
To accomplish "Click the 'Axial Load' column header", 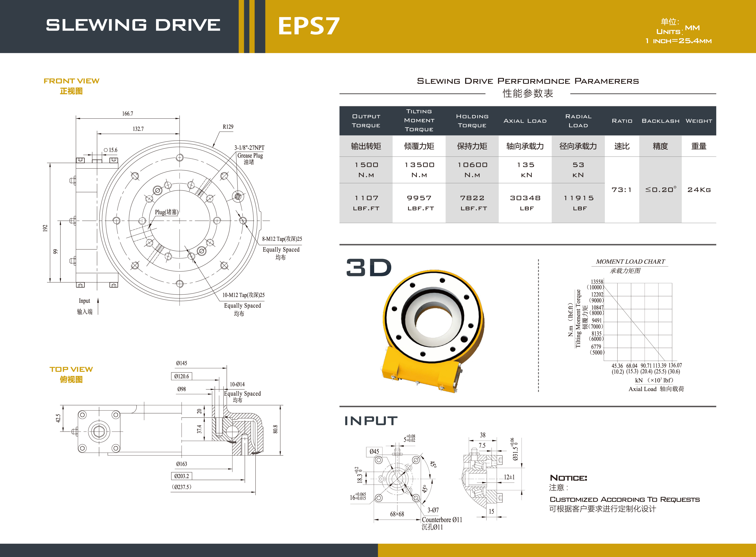I will [x=525, y=121].
